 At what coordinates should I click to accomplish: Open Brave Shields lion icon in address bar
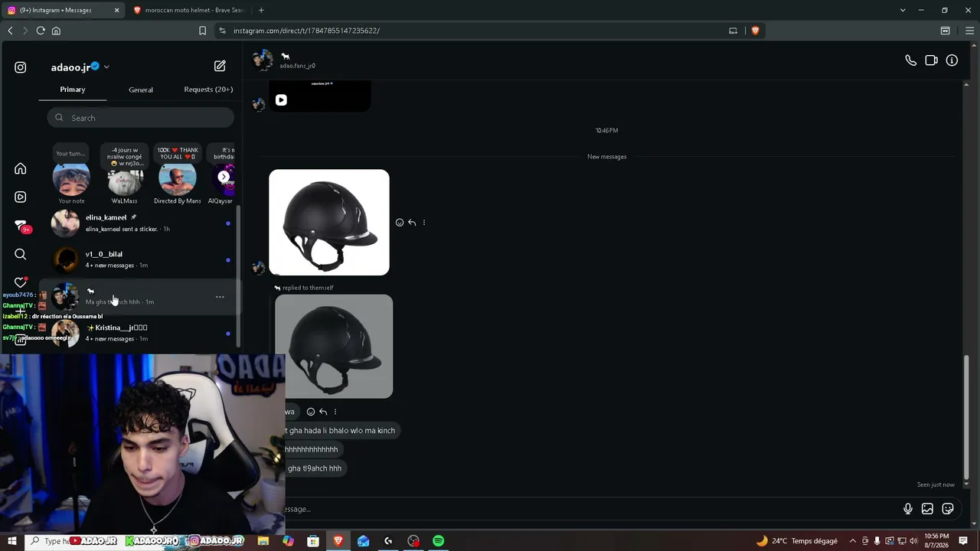tap(755, 31)
